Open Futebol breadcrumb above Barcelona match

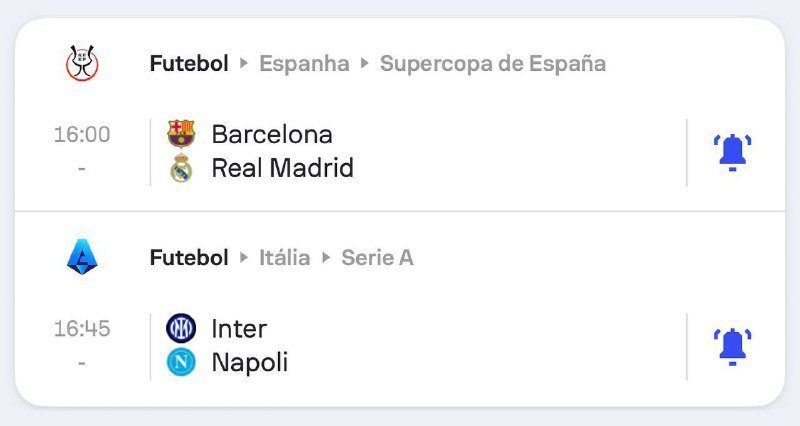(x=189, y=64)
